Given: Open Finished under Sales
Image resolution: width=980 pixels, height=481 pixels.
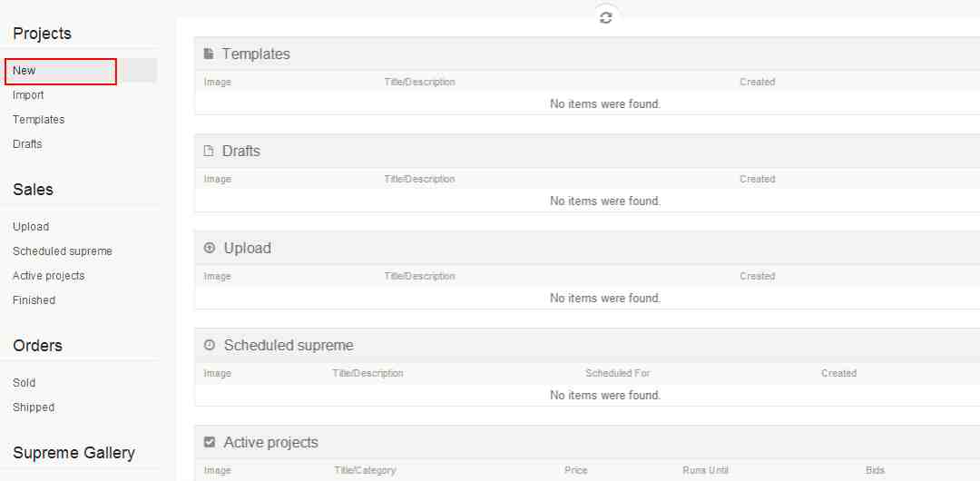Looking at the screenshot, I should tap(34, 300).
